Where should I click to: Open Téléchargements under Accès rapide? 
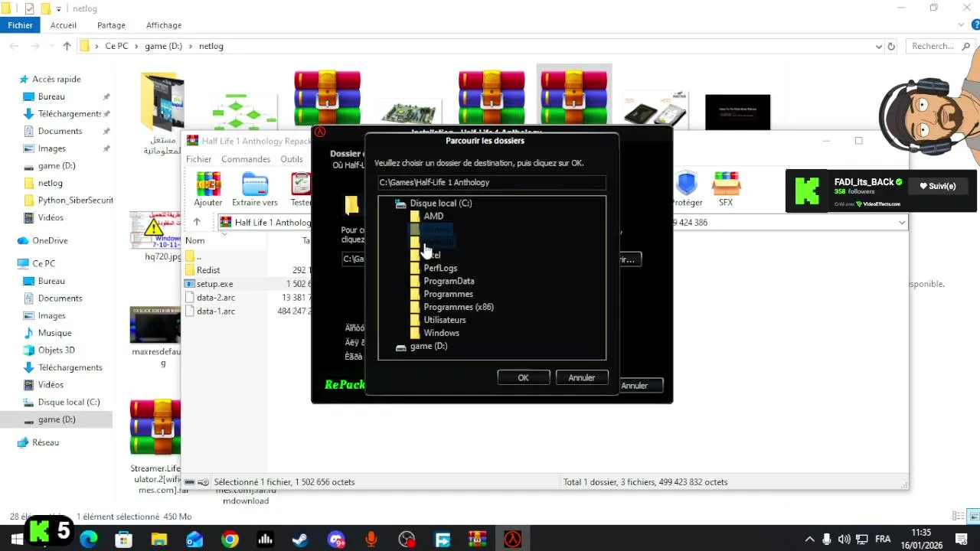coord(69,114)
